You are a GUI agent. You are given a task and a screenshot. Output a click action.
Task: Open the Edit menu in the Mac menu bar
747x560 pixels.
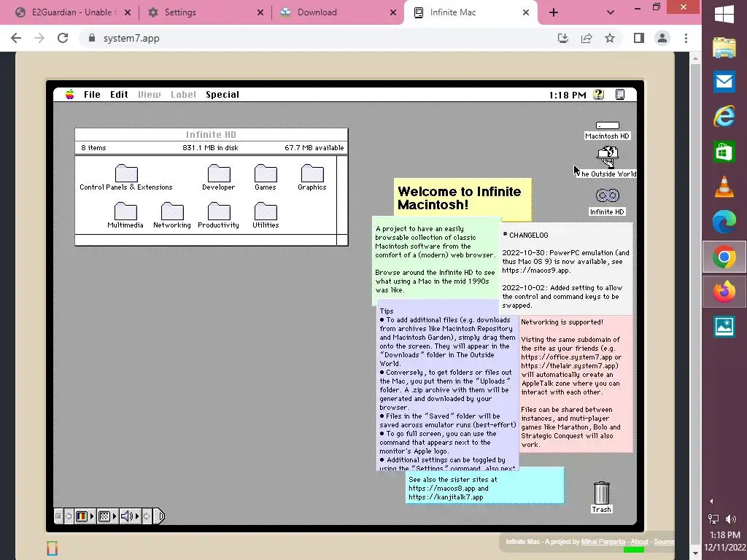(x=119, y=94)
